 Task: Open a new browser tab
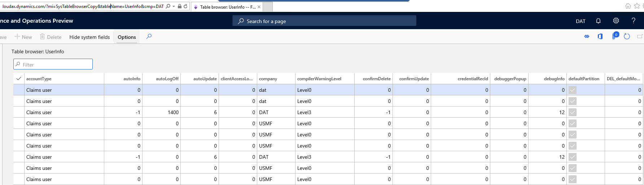click(x=268, y=7)
